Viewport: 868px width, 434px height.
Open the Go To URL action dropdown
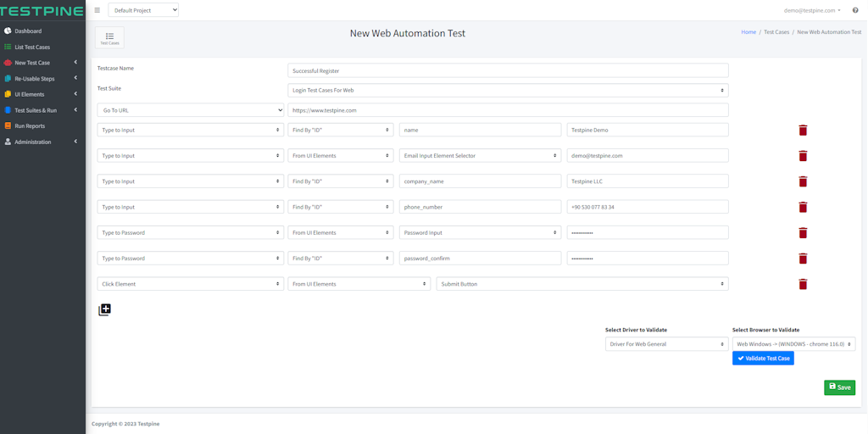coord(191,110)
